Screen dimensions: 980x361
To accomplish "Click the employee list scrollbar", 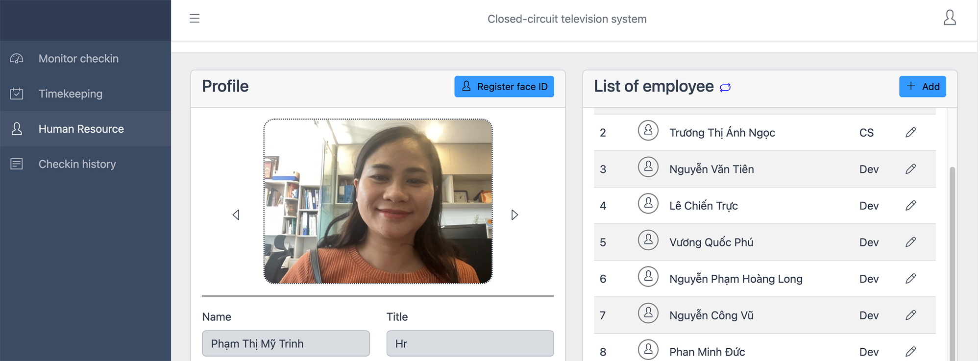I will (953, 264).
